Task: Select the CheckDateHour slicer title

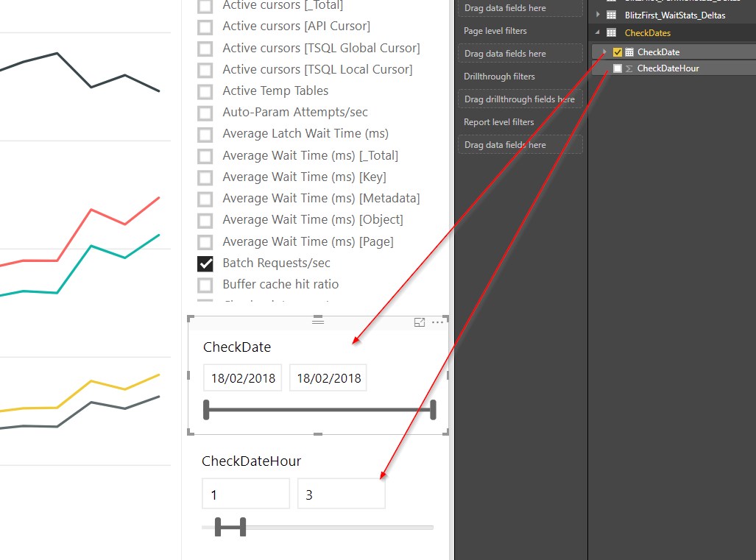Action: pos(251,461)
